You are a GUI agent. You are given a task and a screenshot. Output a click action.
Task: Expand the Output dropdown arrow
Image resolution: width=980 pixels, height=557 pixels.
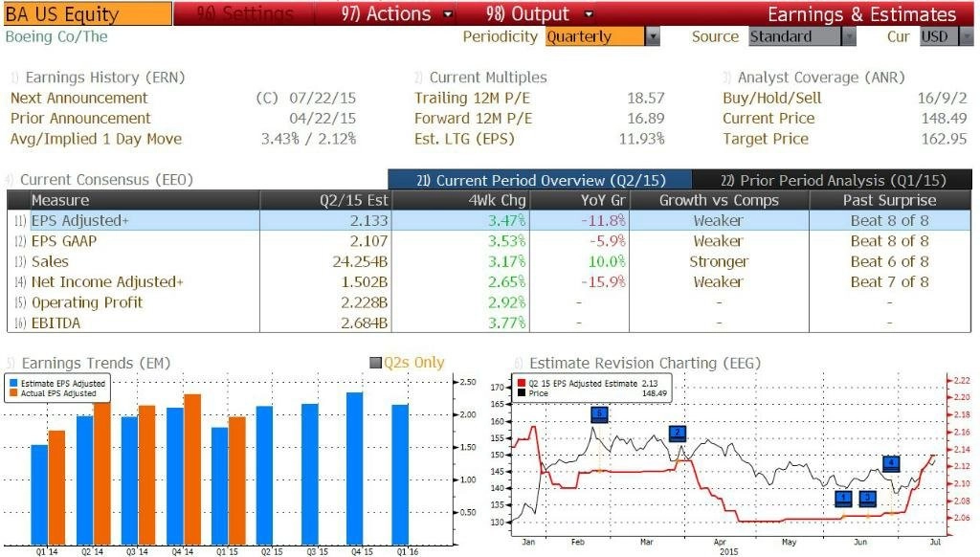(589, 13)
